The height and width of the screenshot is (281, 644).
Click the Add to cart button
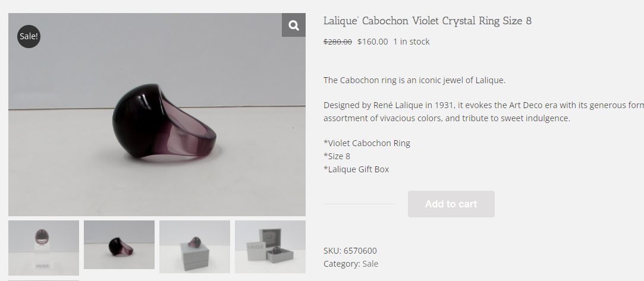pyautogui.click(x=451, y=204)
